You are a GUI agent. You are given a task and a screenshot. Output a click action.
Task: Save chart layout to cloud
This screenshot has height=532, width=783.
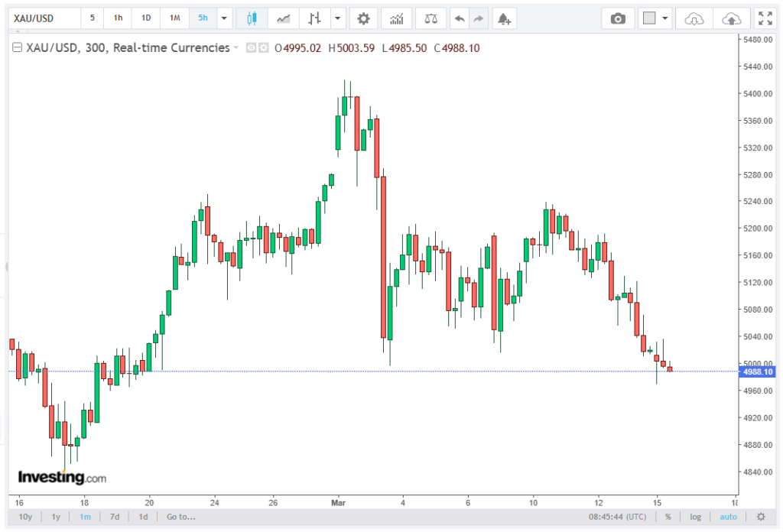pos(731,18)
